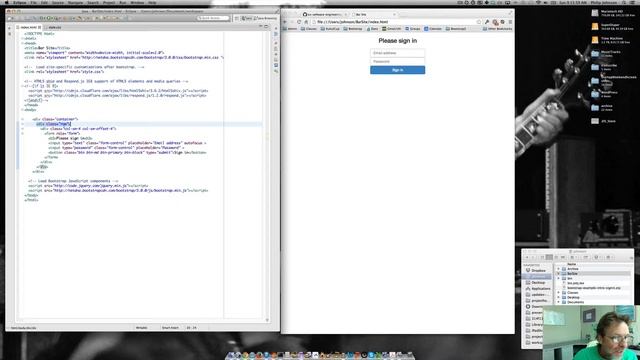Switch Finder to column view
Screen dimensions: 640x360
[x=556, y=257]
